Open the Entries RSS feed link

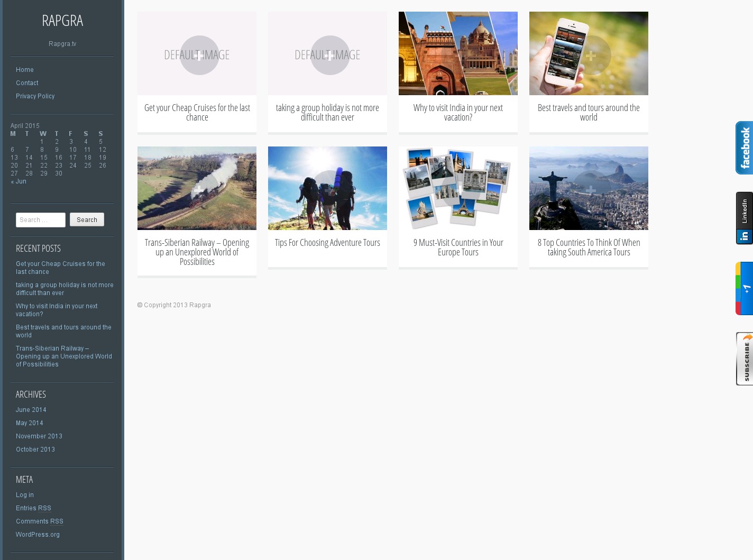click(x=33, y=508)
